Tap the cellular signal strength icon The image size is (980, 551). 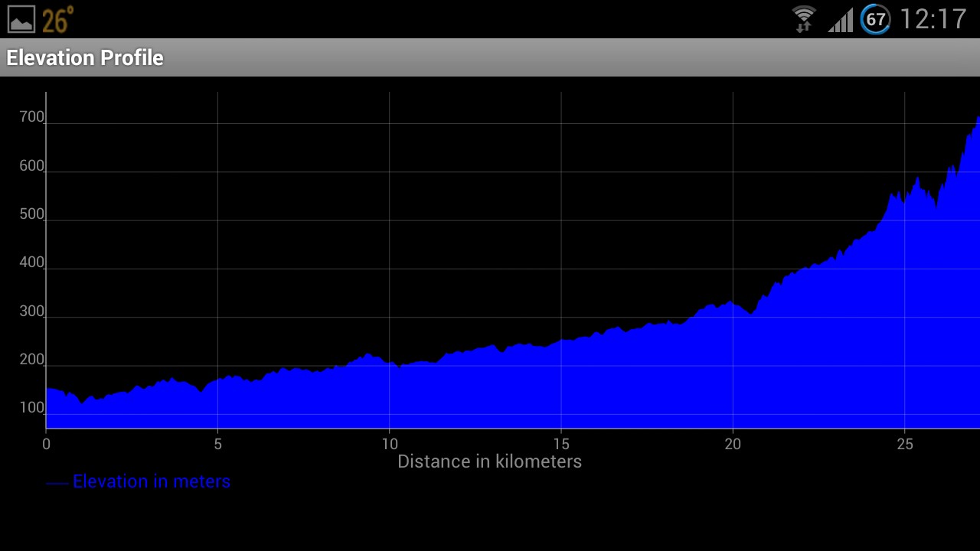click(840, 21)
